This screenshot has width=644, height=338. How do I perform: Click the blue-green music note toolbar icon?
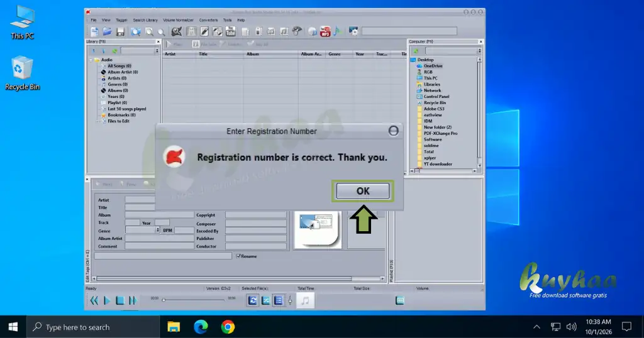(x=338, y=31)
